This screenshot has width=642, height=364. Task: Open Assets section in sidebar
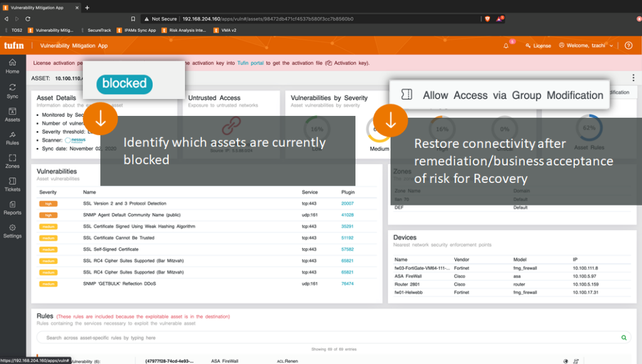pyautogui.click(x=13, y=113)
